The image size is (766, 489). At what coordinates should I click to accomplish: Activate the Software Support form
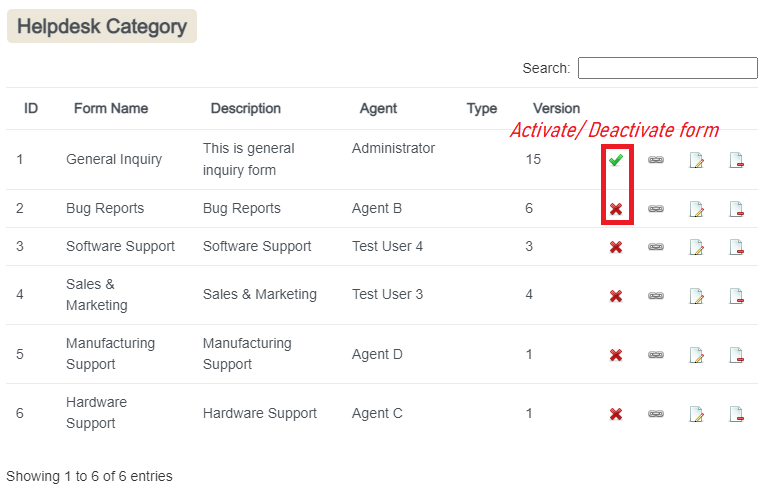coord(616,247)
